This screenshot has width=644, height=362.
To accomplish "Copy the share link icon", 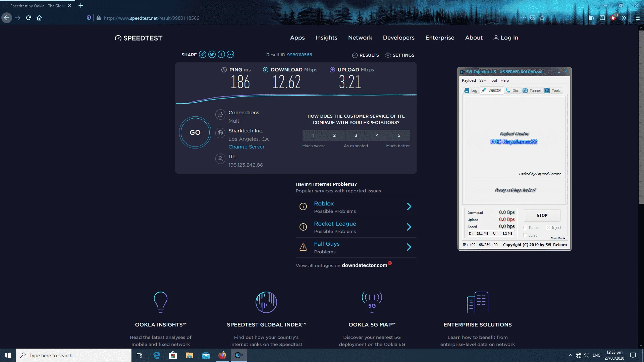I will pos(203,55).
